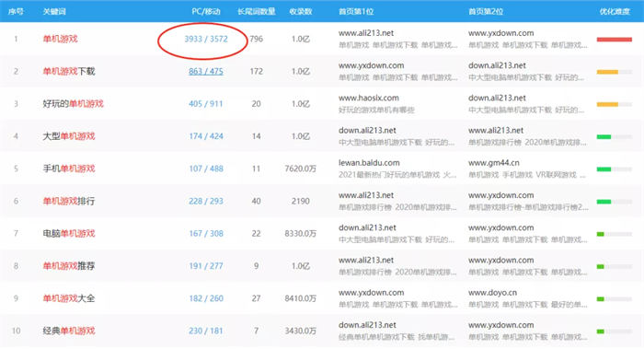The height and width of the screenshot is (349, 644).
Task: Click the green difficulty bar for 单机游戏排行
Action: pyautogui.click(x=604, y=202)
